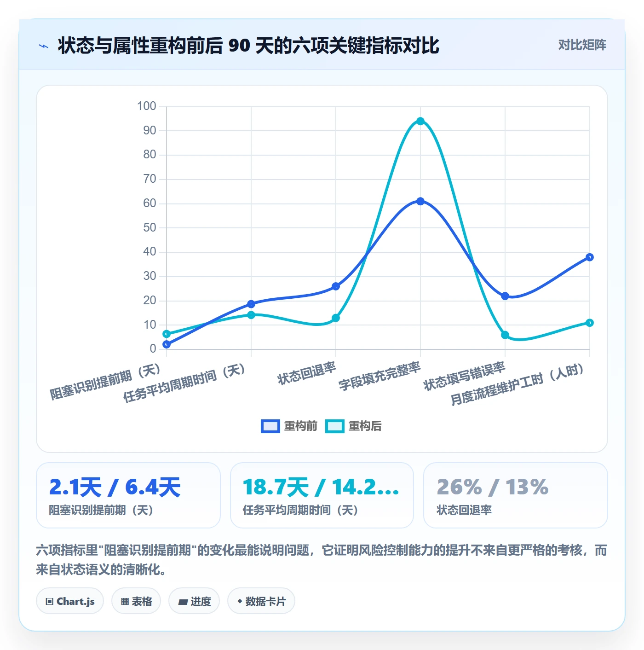Select the 数据卡片 tag chip
This screenshot has height=650, width=644.
[261, 601]
